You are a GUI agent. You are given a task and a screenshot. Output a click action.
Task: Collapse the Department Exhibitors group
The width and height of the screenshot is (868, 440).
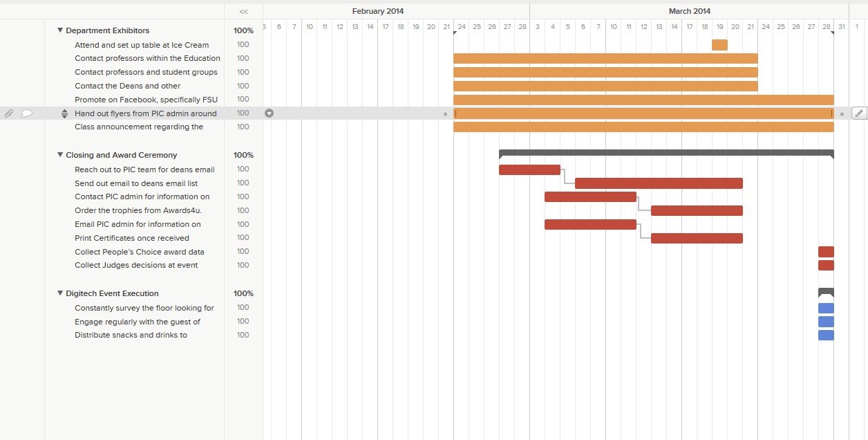(x=60, y=30)
